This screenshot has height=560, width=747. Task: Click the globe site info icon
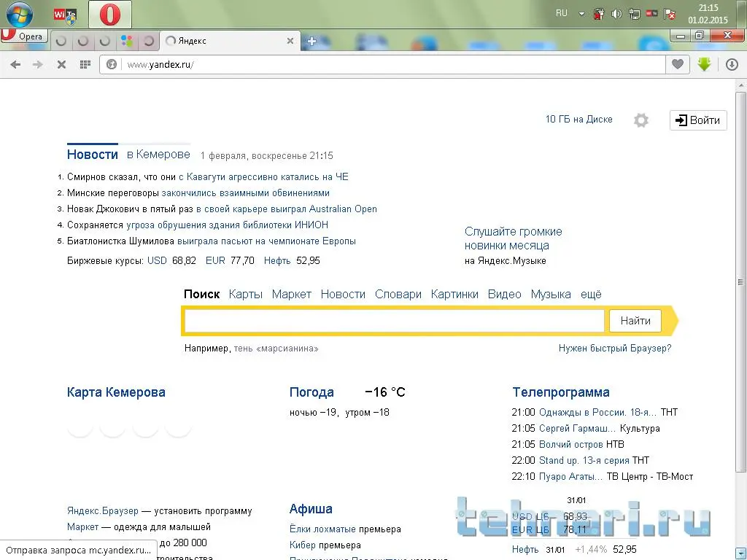(x=112, y=64)
